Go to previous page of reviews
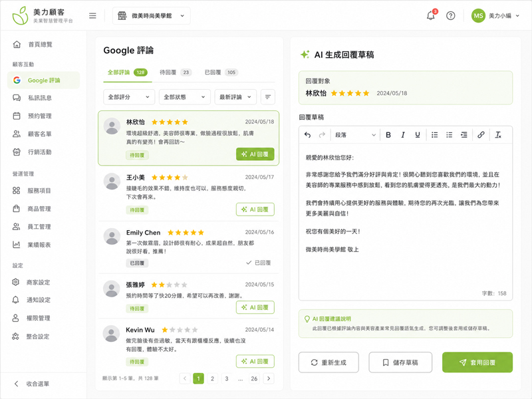 tap(185, 378)
